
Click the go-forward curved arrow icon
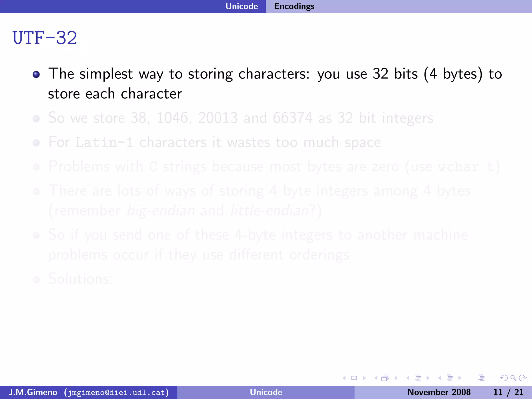tap(522, 378)
